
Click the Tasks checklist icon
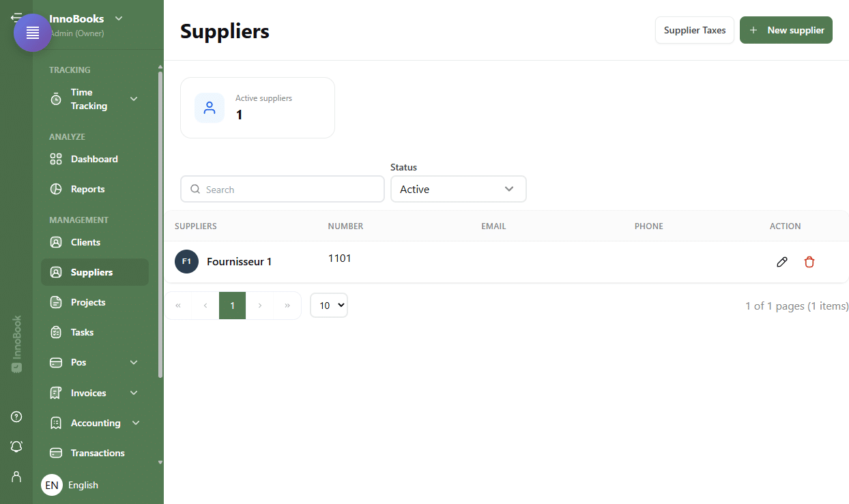[56, 332]
